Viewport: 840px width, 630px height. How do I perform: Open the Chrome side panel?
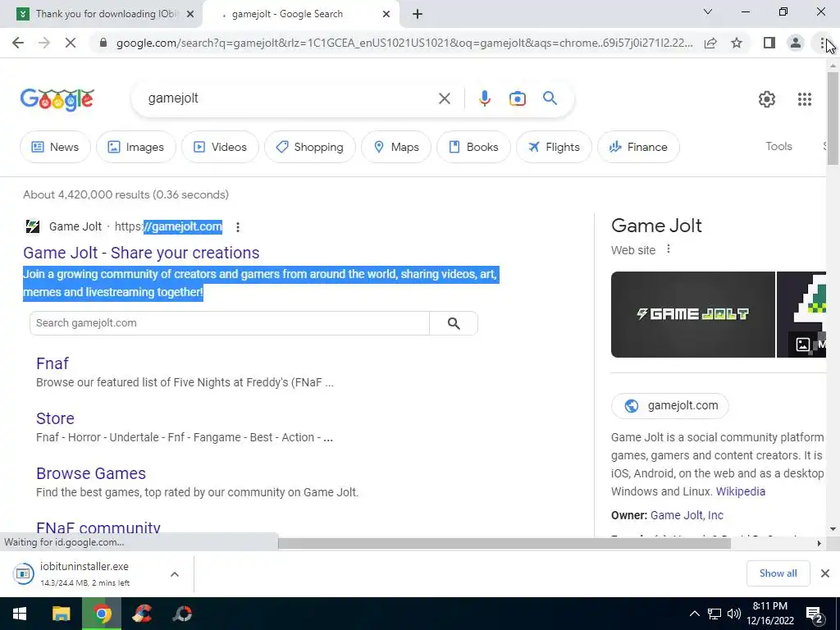click(x=769, y=43)
